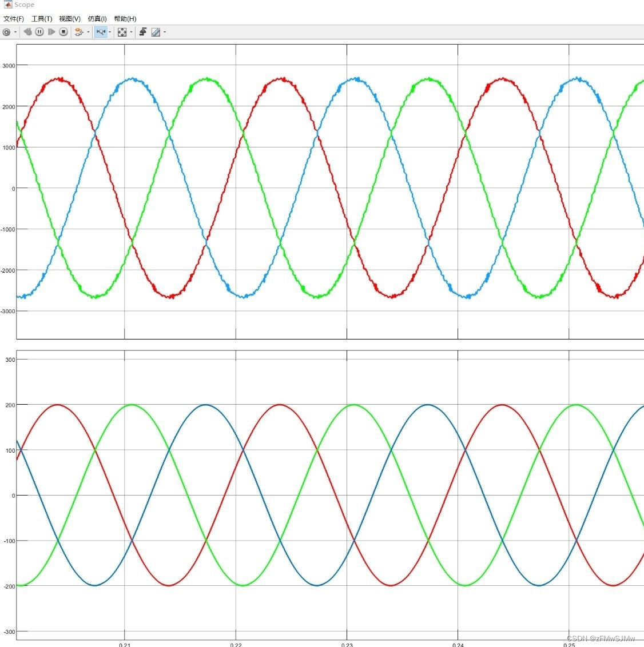Viewport: 644px width, 647px height.
Task: Click the -100 tick label on lower plot
Action: tap(10, 541)
